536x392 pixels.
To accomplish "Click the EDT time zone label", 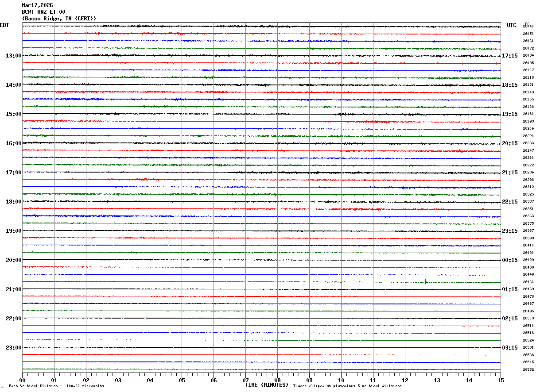I will (4, 25).
